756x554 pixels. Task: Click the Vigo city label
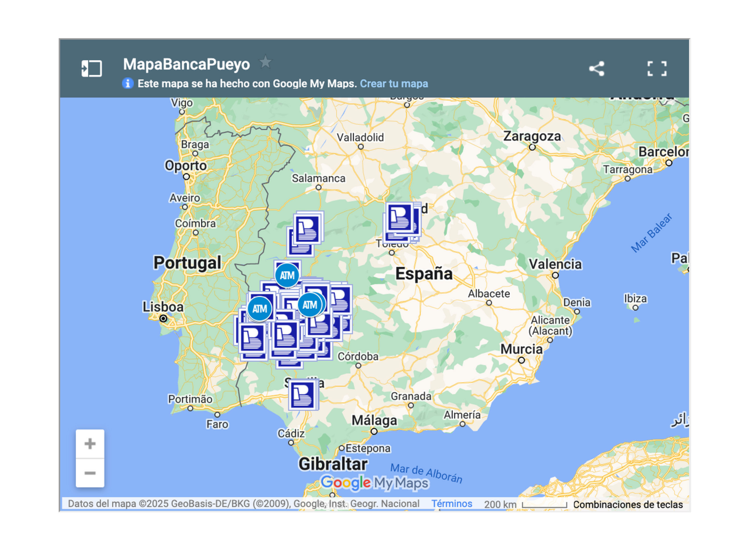(182, 103)
